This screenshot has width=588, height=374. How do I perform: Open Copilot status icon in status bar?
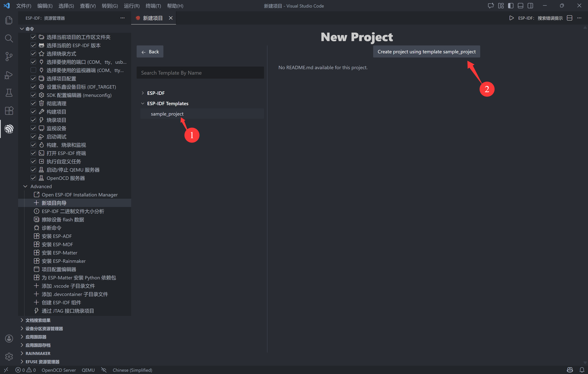point(570,370)
